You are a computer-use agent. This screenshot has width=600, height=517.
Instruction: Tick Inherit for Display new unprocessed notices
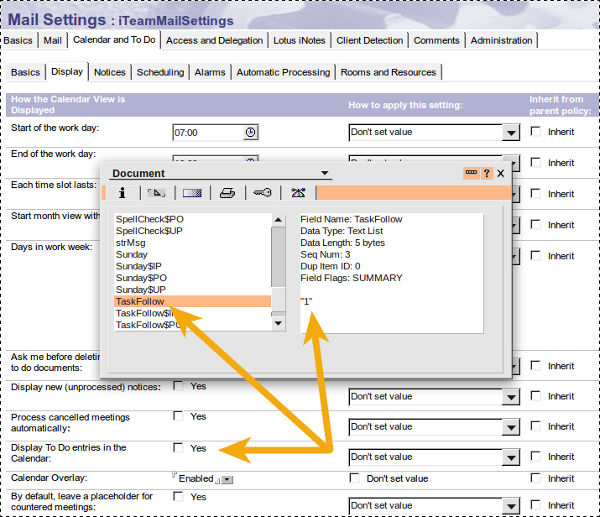click(536, 396)
